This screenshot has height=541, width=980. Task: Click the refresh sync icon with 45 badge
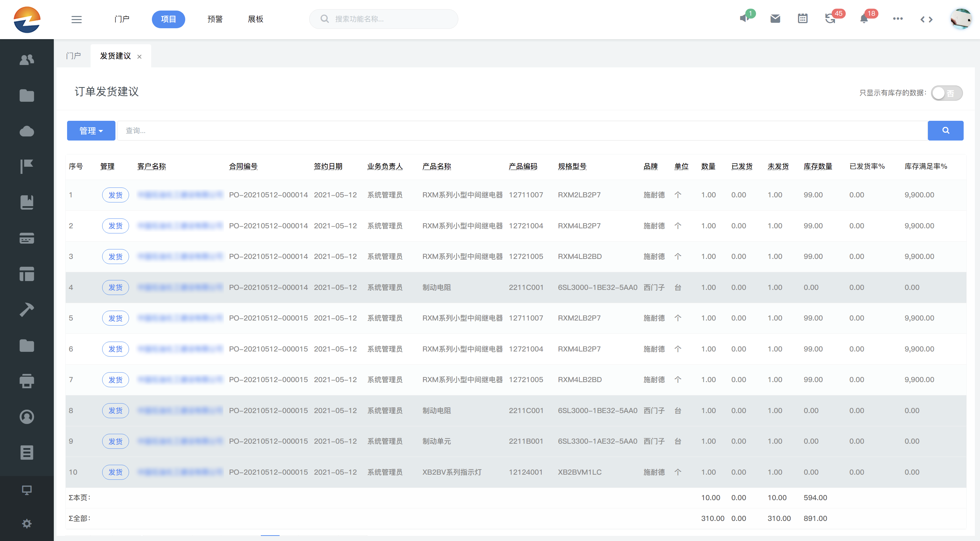[830, 19]
